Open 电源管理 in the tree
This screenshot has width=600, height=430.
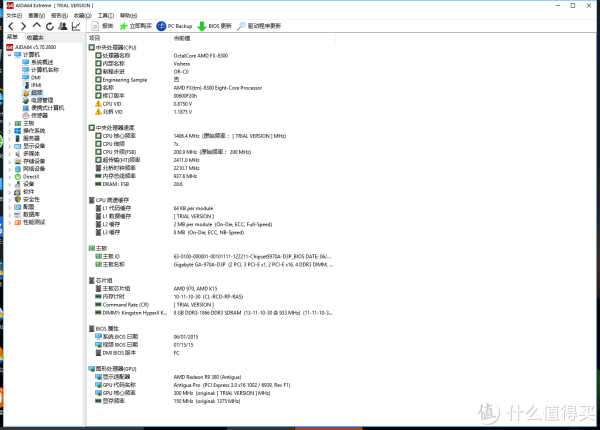[38, 100]
